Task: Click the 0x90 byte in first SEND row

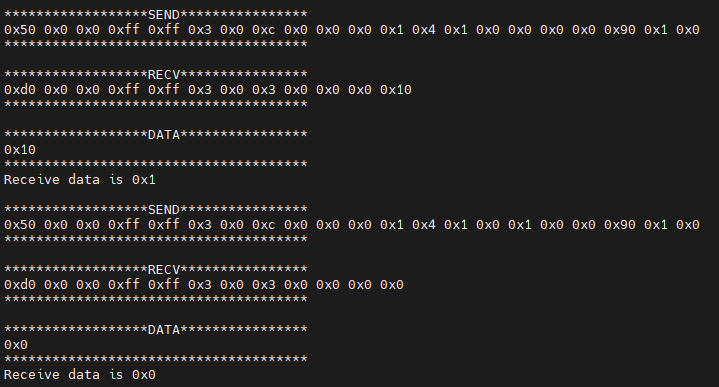Action: click(619, 30)
